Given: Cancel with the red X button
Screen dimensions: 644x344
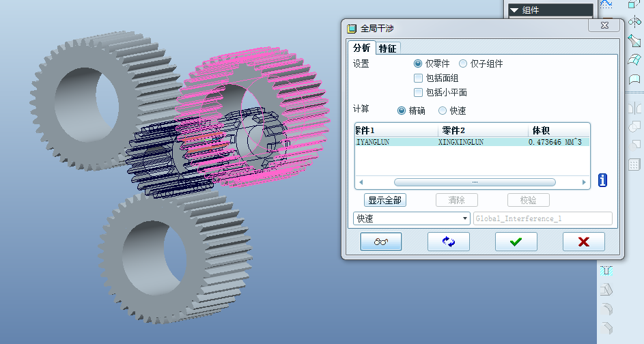Looking at the screenshot, I should point(583,242).
